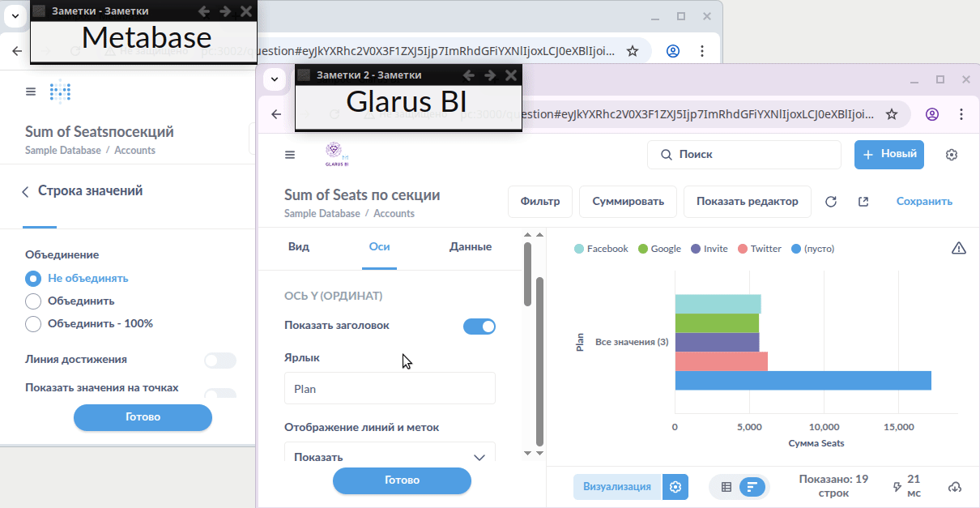Expand the 'Показать' lines and marks dropdown
The image size is (980, 508).
[x=390, y=456]
